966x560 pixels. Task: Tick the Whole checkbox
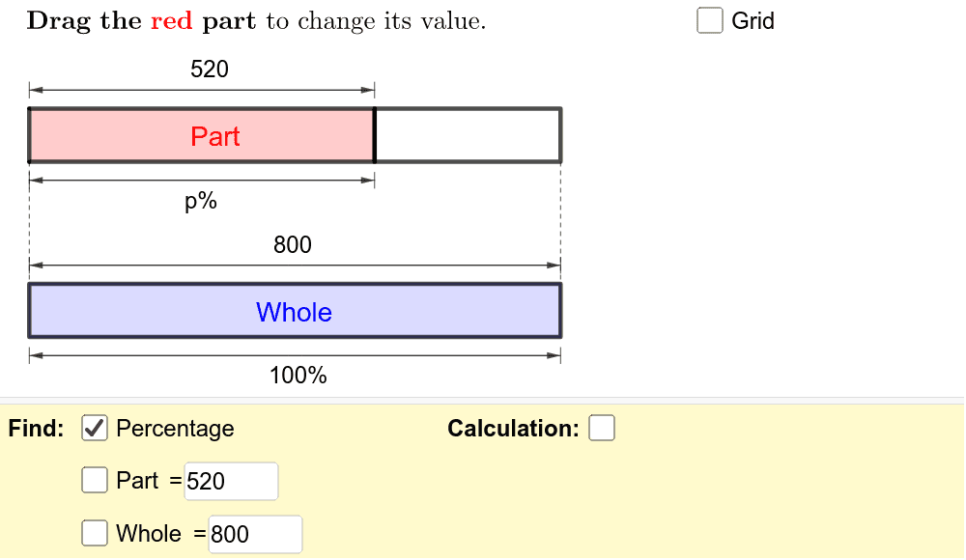click(x=95, y=533)
